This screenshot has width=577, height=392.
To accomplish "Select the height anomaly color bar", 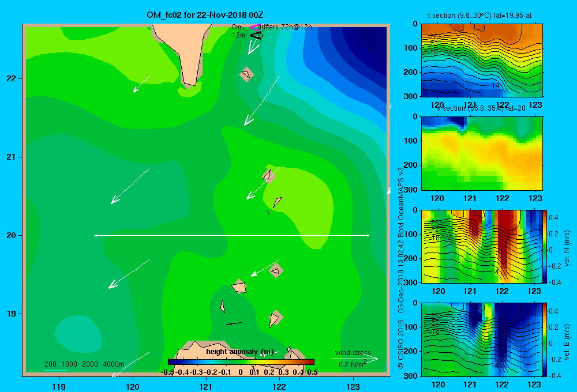I will click(241, 362).
